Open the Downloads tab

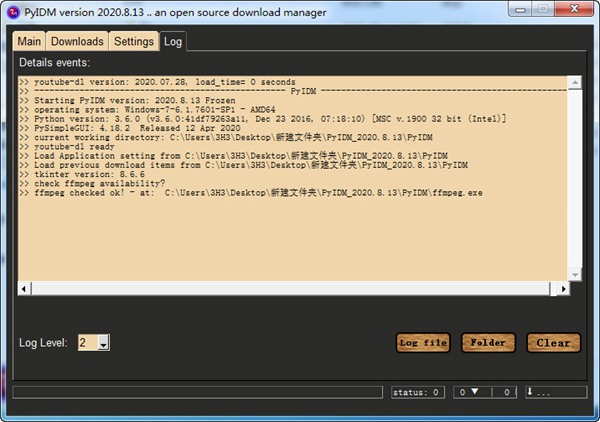[x=77, y=41]
